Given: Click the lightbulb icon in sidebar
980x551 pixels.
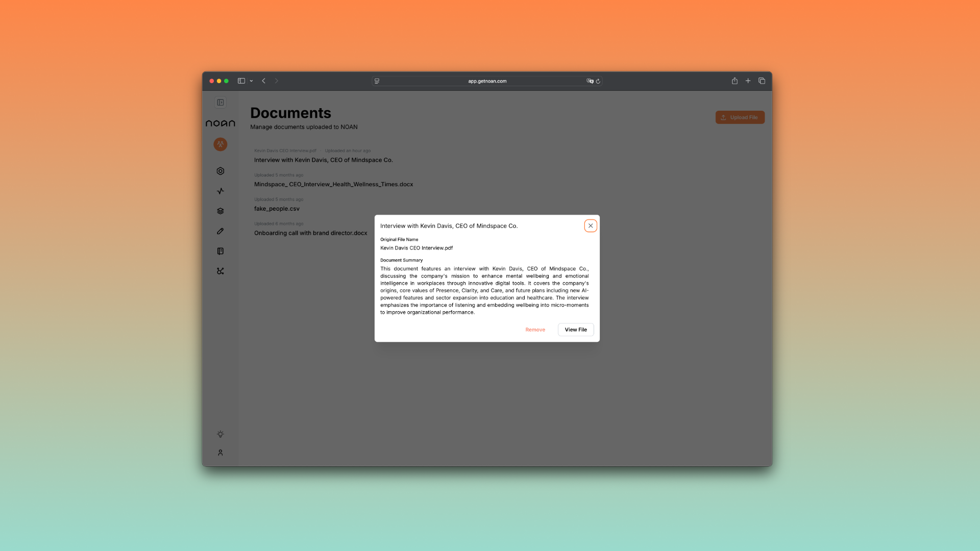Looking at the screenshot, I should (x=220, y=434).
